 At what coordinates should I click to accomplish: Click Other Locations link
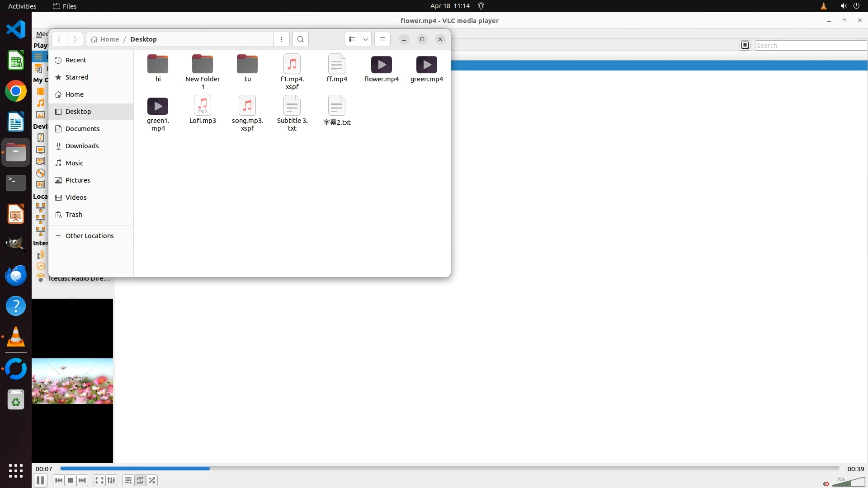[89, 236]
